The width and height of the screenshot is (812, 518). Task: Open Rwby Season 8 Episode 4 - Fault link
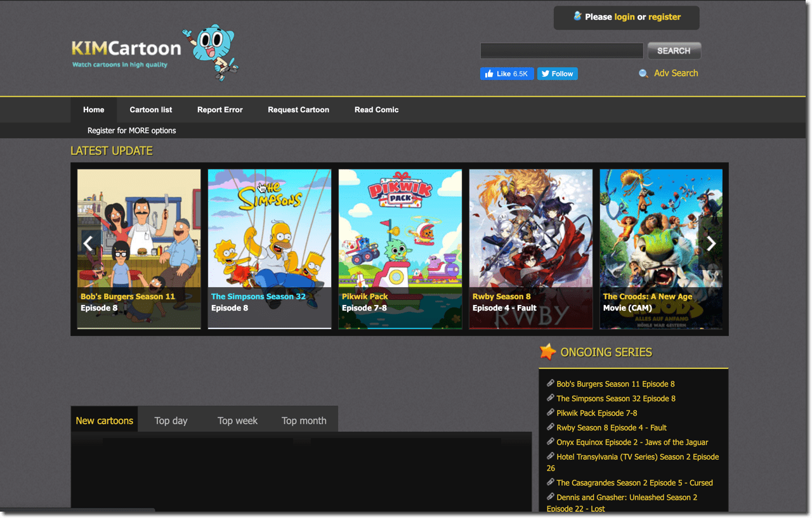[x=612, y=428]
